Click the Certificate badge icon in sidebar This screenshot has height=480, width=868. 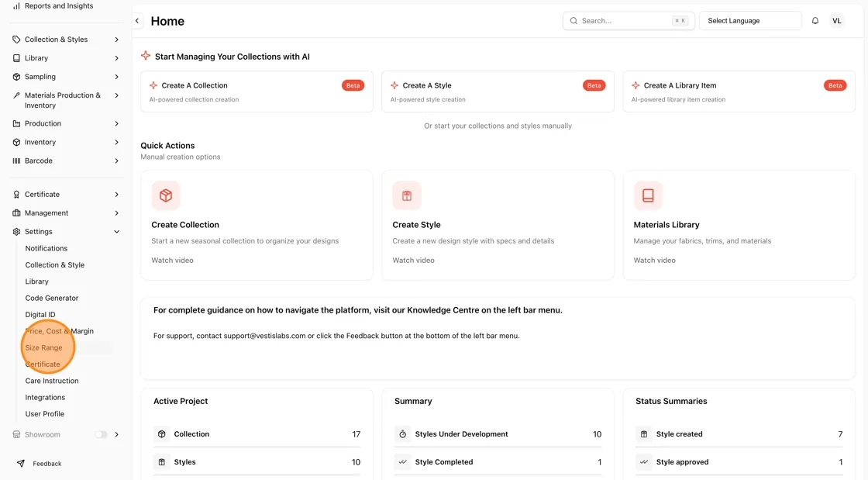pyautogui.click(x=16, y=195)
